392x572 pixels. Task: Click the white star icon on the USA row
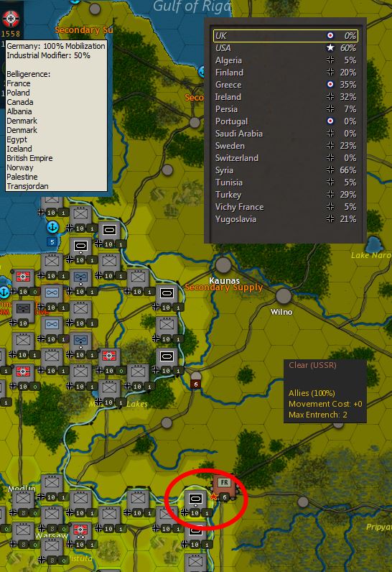(x=330, y=48)
